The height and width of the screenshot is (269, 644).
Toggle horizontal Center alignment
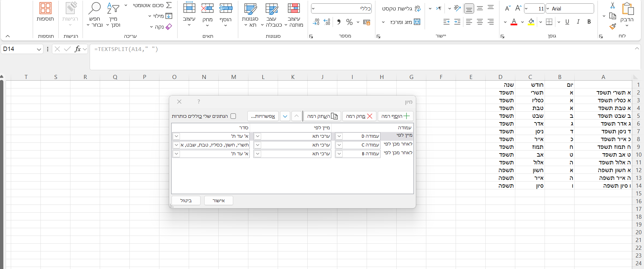pyautogui.click(x=480, y=22)
